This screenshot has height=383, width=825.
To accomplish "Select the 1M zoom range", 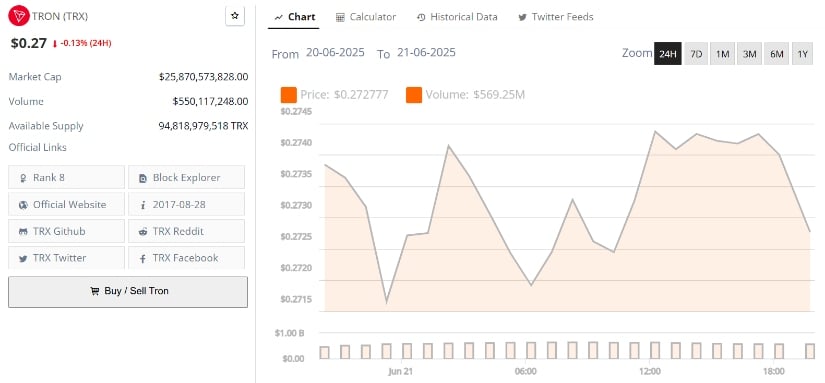I will [x=722, y=54].
